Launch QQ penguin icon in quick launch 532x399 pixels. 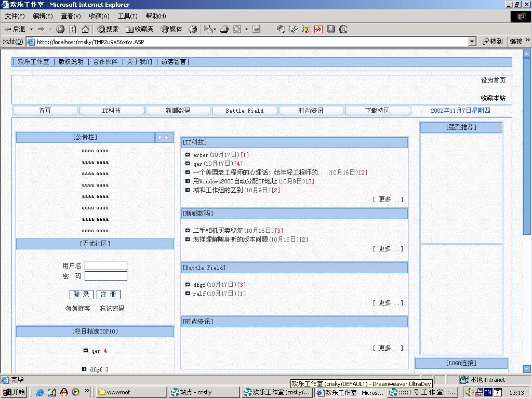(64, 392)
